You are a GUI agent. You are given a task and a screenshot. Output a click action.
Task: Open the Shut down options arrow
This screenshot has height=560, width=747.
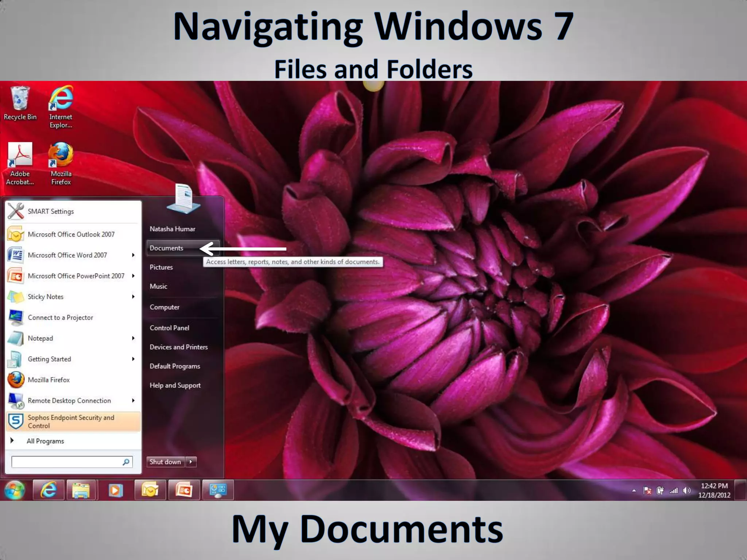(x=191, y=462)
